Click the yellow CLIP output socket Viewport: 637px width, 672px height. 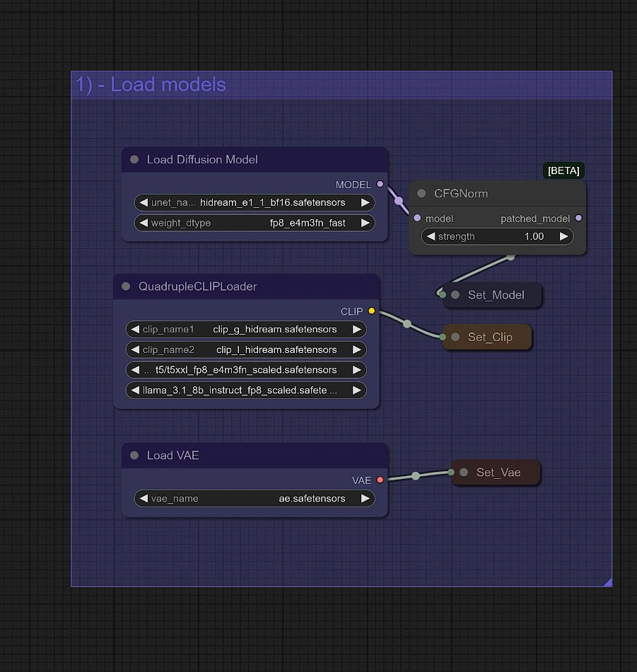371,311
